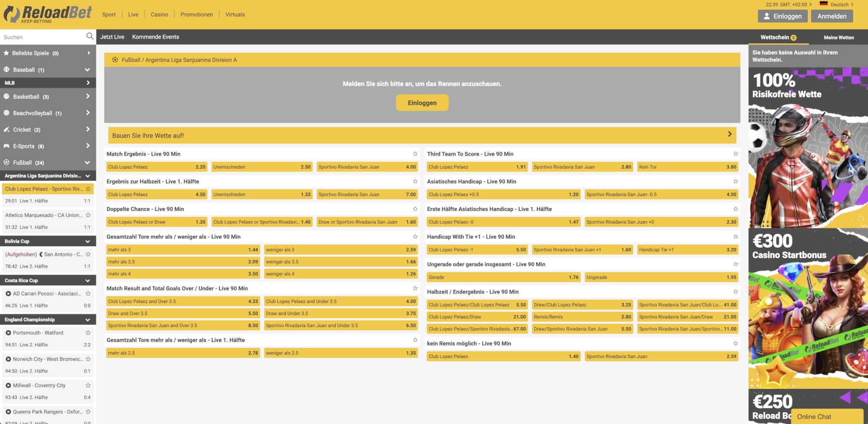Open the Sport menu
868x424 pixels.
pos(109,14)
